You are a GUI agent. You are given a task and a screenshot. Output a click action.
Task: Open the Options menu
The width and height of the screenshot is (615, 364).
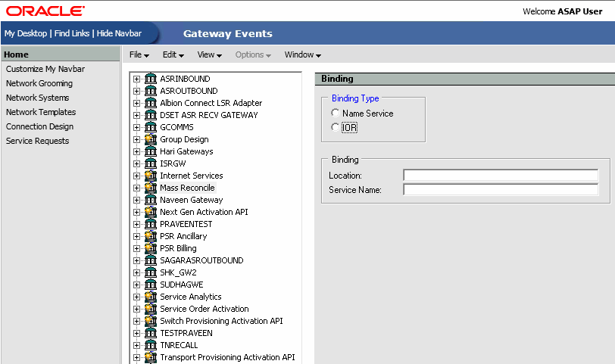pyautogui.click(x=253, y=54)
